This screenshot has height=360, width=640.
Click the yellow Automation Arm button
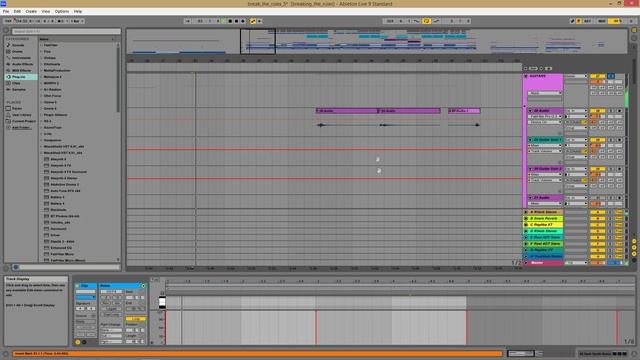coord(253,21)
